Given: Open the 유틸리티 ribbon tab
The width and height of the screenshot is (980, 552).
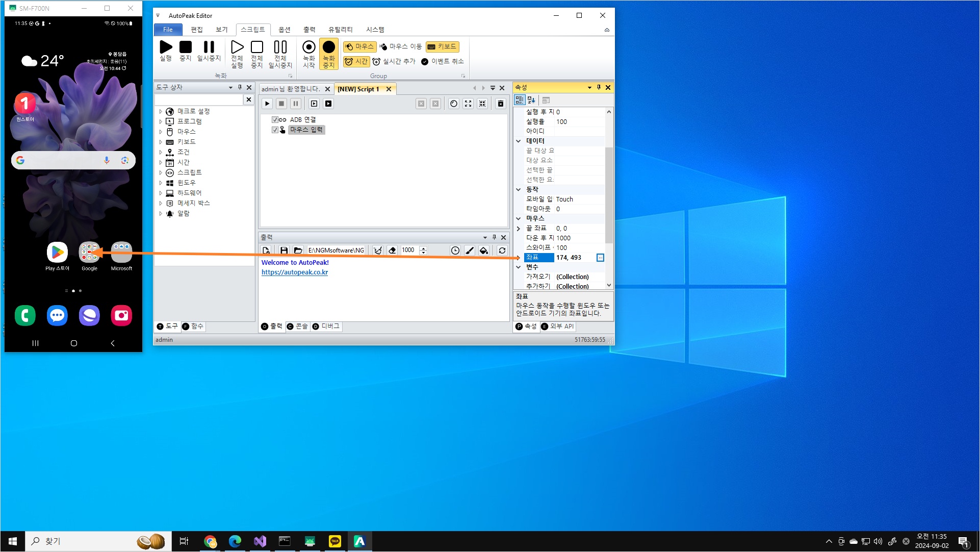Looking at the screenshot, I should click(x=340, y=30).
